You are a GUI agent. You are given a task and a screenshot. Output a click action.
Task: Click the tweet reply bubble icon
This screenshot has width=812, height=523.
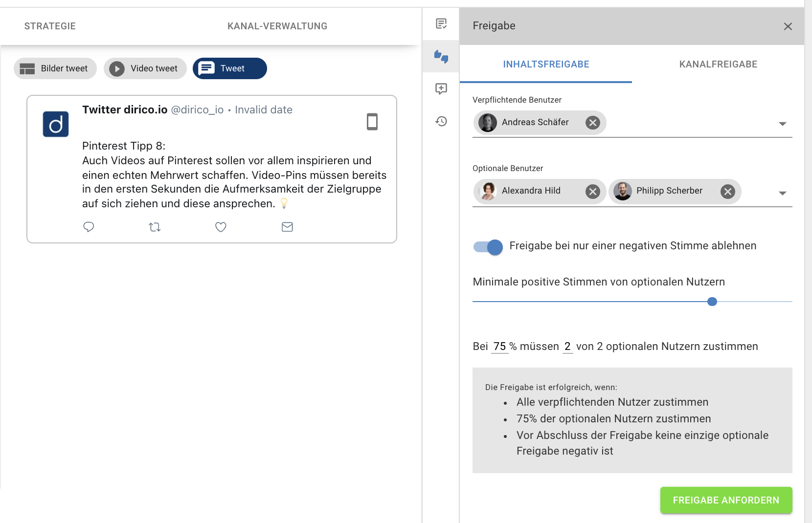tap(89, 227)
